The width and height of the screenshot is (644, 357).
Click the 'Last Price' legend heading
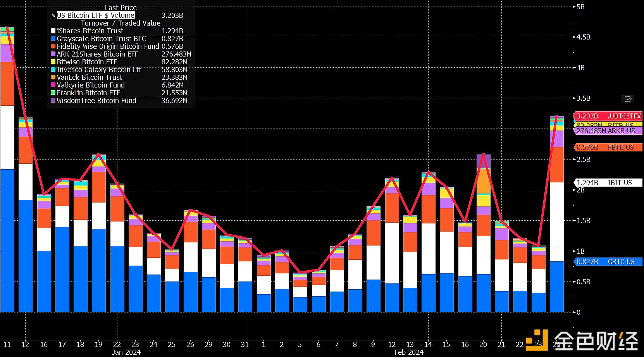point(121,7)
